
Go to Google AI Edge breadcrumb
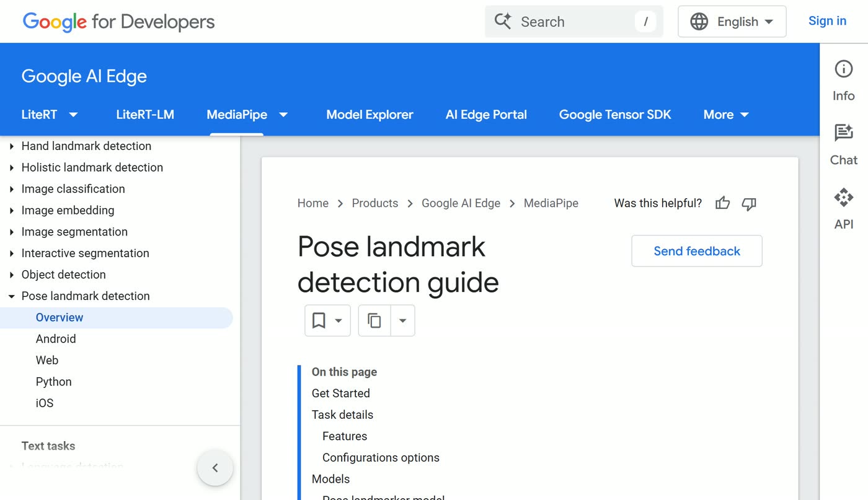[x=461, y=203]
